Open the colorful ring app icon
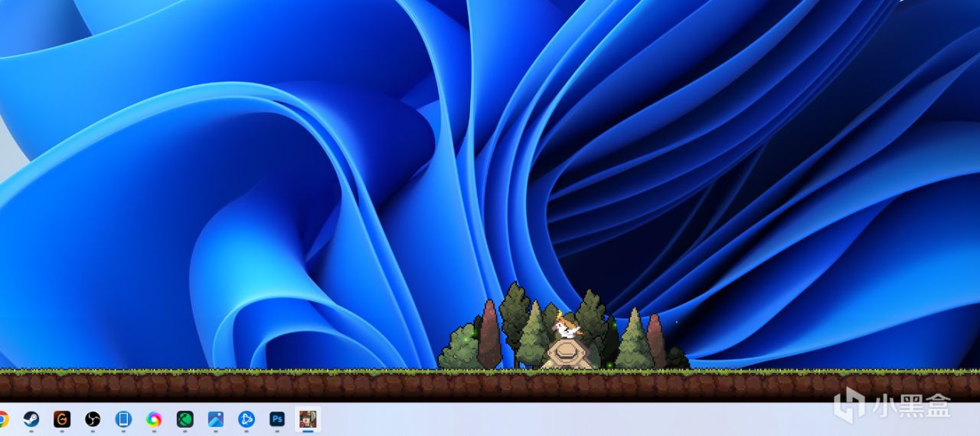 154,419
